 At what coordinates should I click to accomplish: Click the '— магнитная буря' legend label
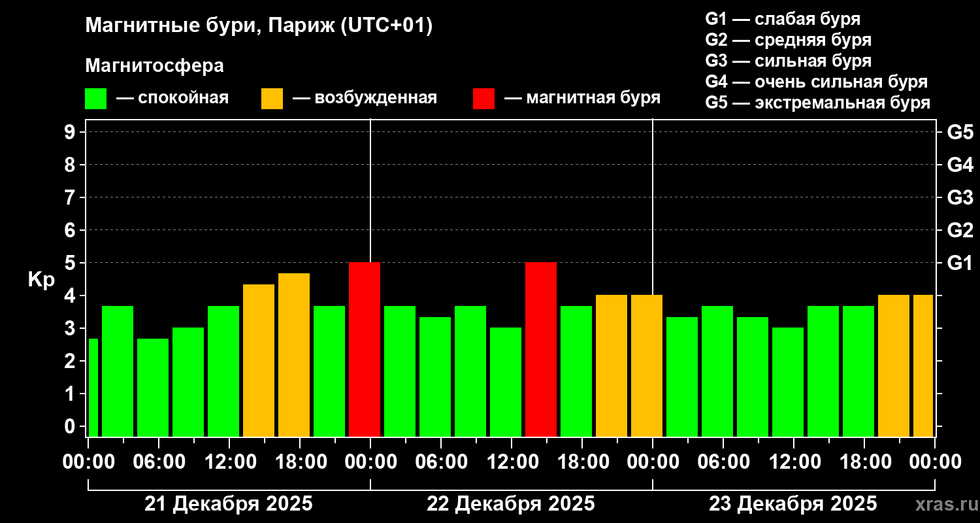tap(582, 98)
